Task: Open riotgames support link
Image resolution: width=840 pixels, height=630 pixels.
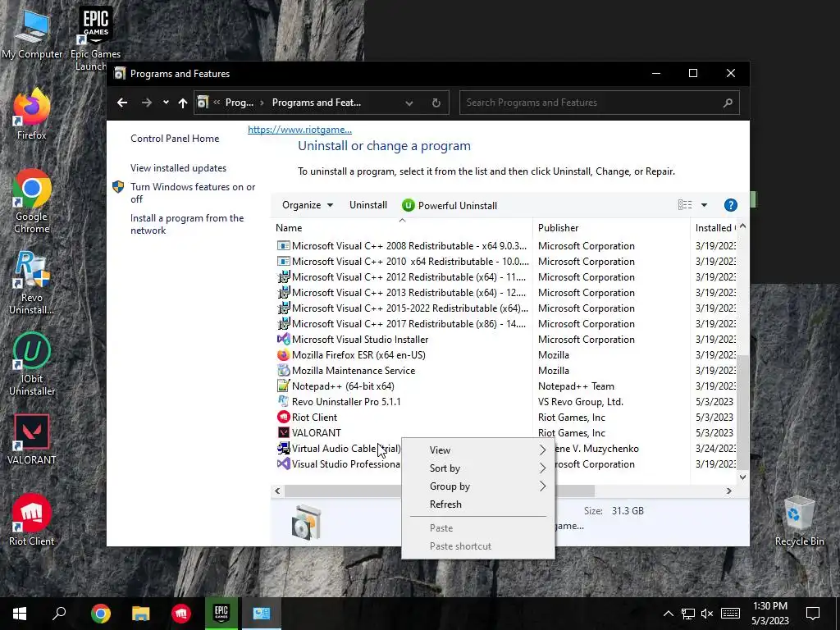Action: coord(299,129)
